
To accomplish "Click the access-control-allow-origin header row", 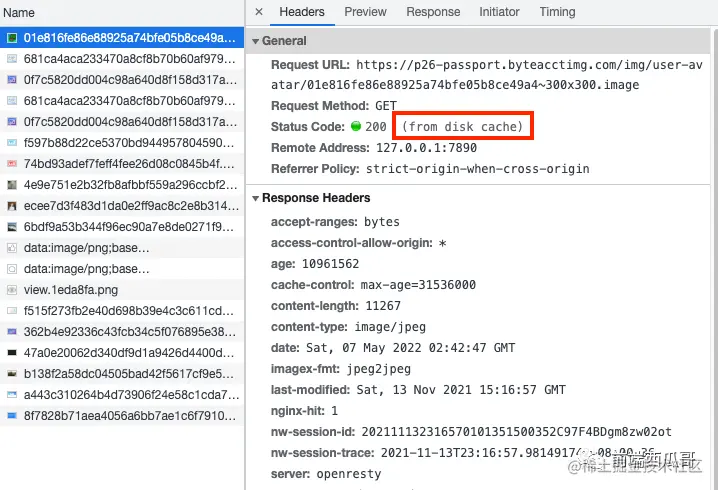I will (359, 243).
